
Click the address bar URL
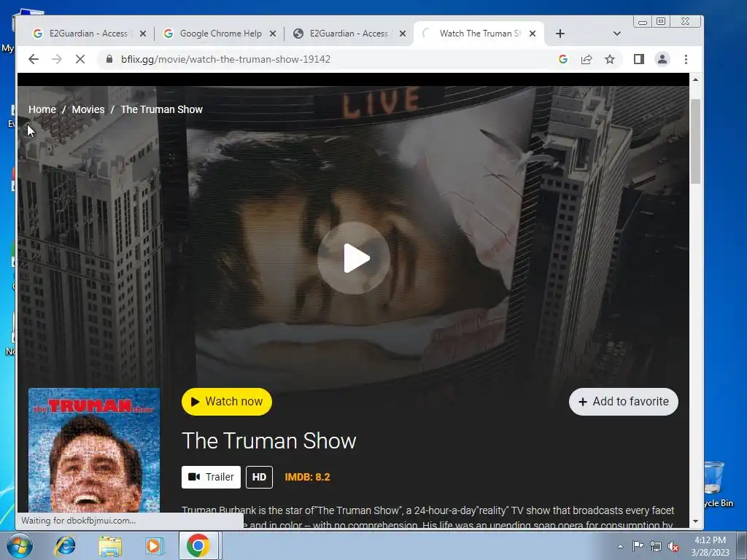point(225,60)
